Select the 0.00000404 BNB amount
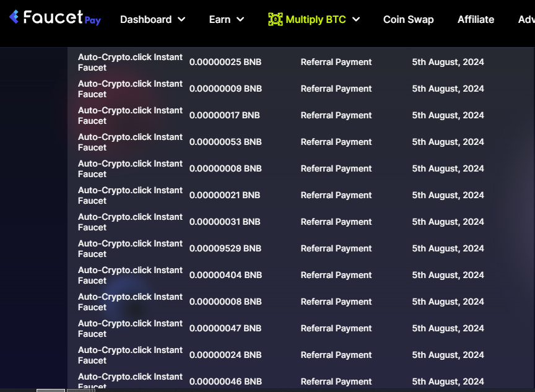The width and height of the screenshot is (535, 392). (x=225, y=275)
